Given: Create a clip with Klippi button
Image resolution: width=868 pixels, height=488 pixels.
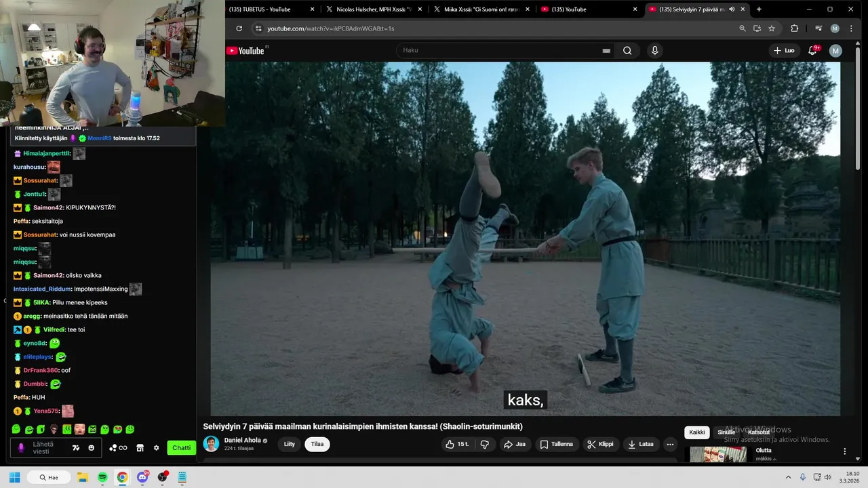Looking at the screenshot, I should point(600,444).
